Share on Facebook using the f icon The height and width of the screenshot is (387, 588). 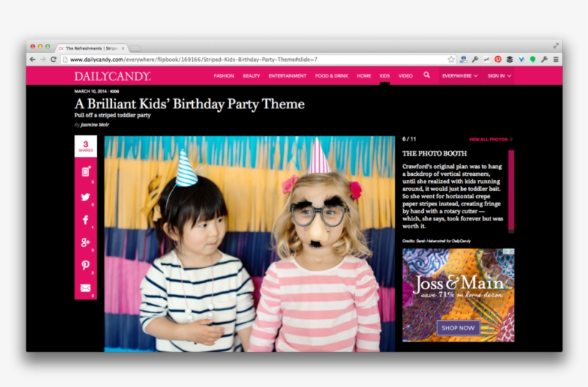tap(85, 220)
